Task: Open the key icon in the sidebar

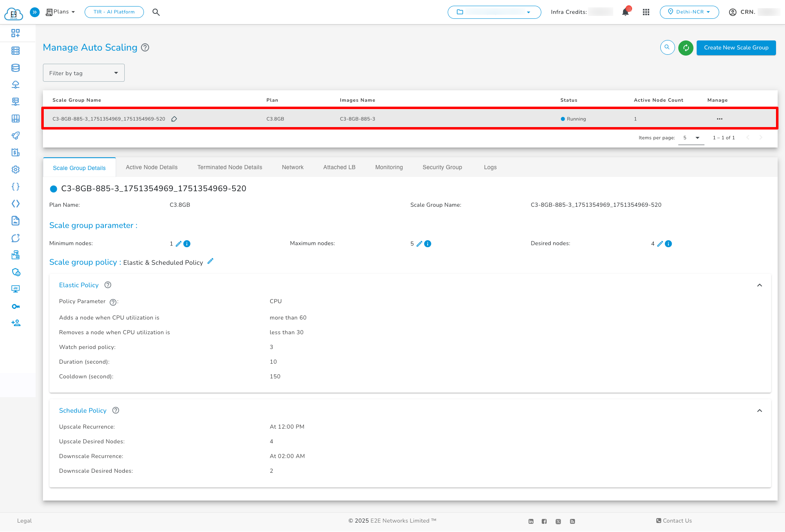Action: coord(16,306)
